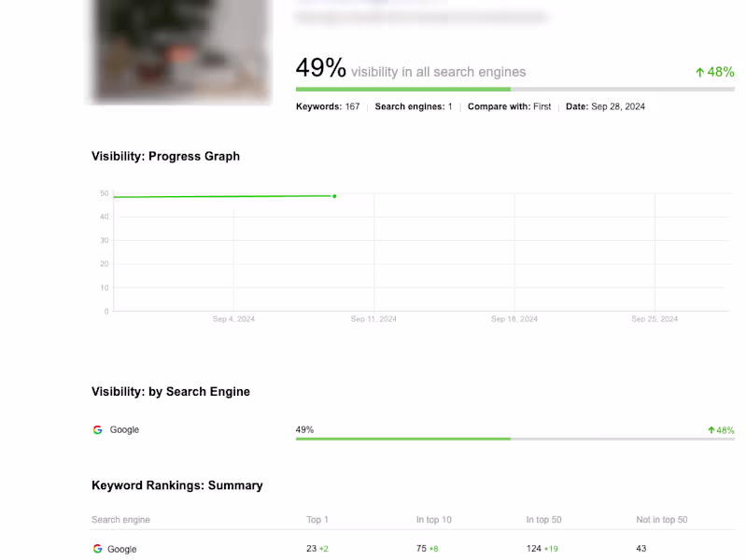The width and height of the screenshot is (747, 560).
Task: Click the 'Compare with: First' setting
Action: point(509,107)
